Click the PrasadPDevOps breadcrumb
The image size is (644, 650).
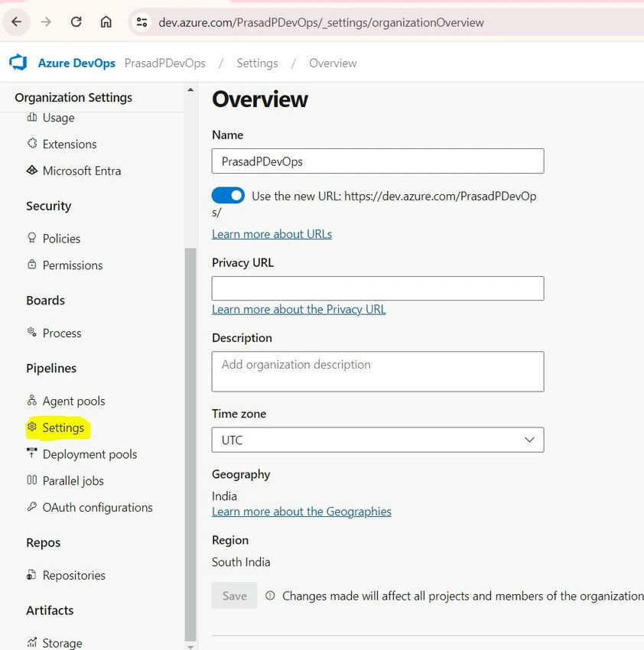165,63
